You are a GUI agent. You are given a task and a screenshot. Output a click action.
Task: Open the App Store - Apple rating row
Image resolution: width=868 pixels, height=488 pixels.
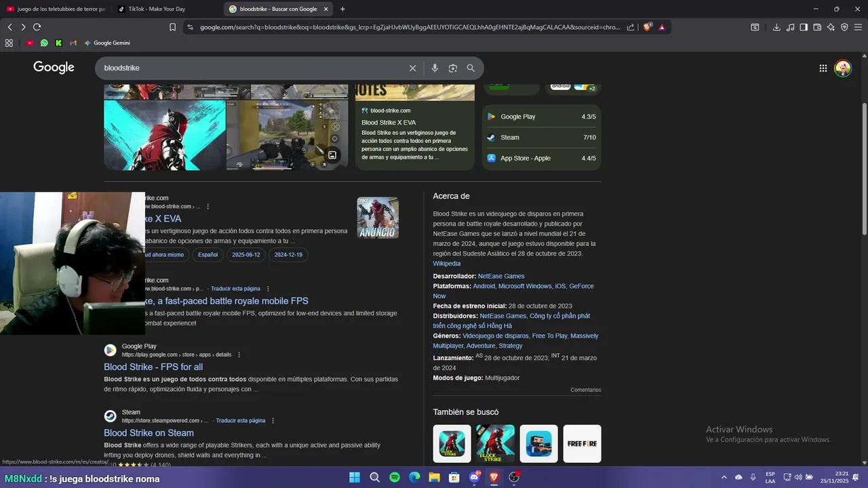541,159
